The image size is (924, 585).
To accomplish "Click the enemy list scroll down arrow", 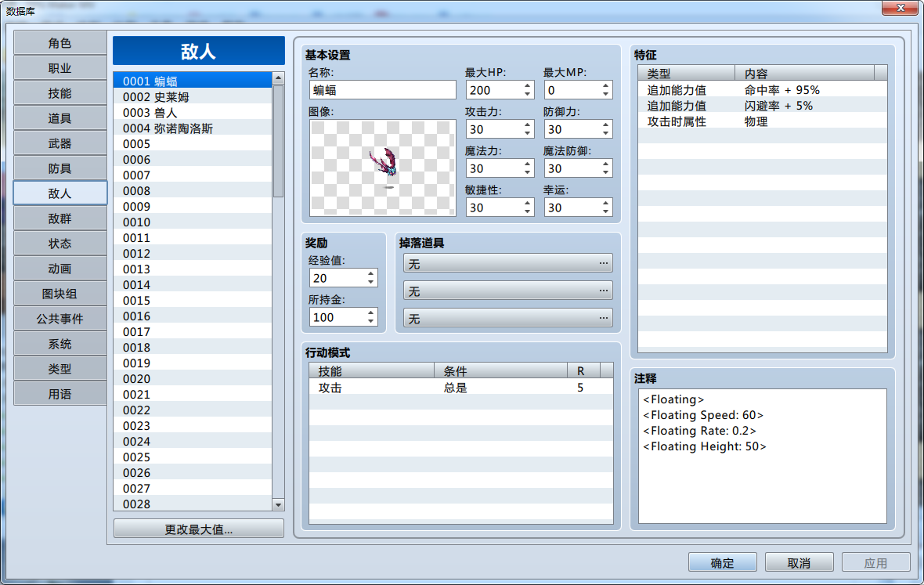I will coord(278,504).
